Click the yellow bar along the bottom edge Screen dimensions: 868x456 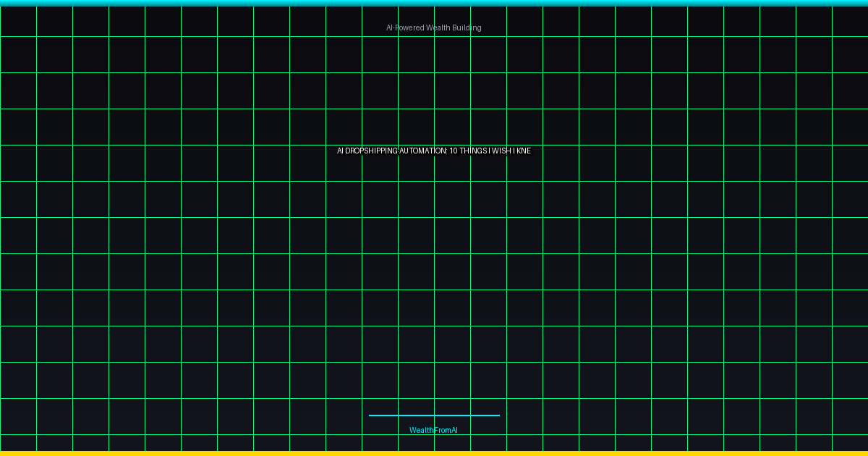click(434, 453)
